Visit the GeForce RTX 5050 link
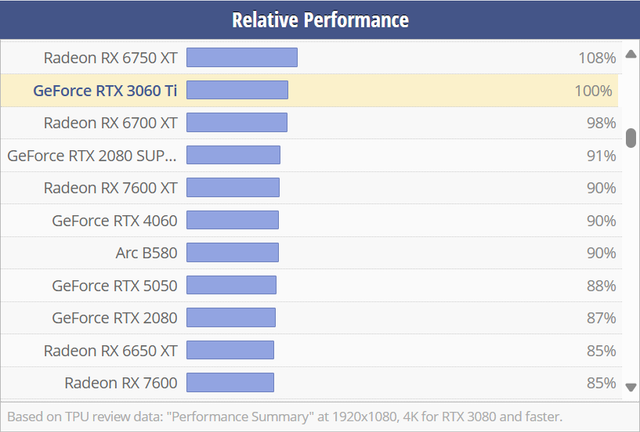The height and width of the screenshot is (432, 640). tap(114, 285)
